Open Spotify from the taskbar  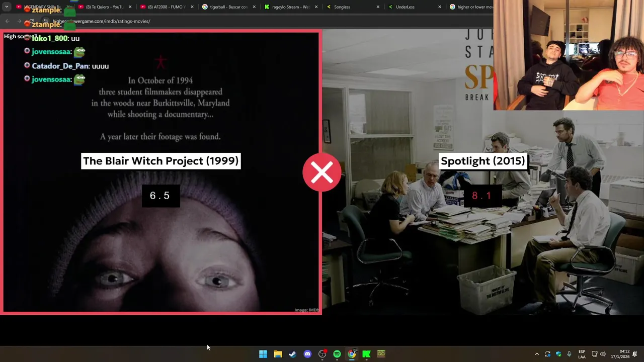coord(337,354)
